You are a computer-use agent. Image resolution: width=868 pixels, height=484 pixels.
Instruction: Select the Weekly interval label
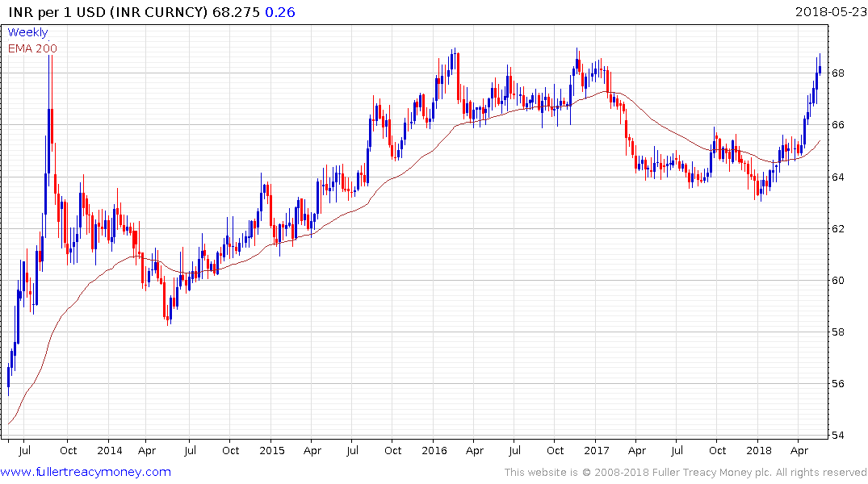pyautogui.click(x=27, y=32)
